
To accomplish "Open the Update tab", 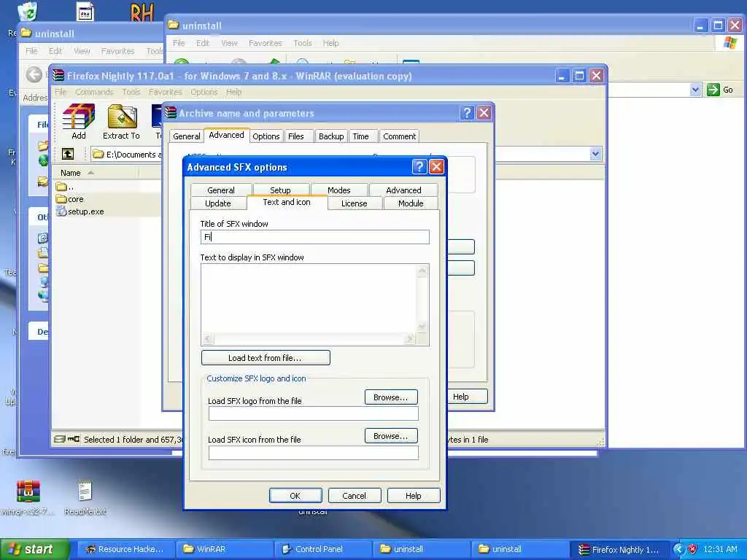I will pos(217,203).
